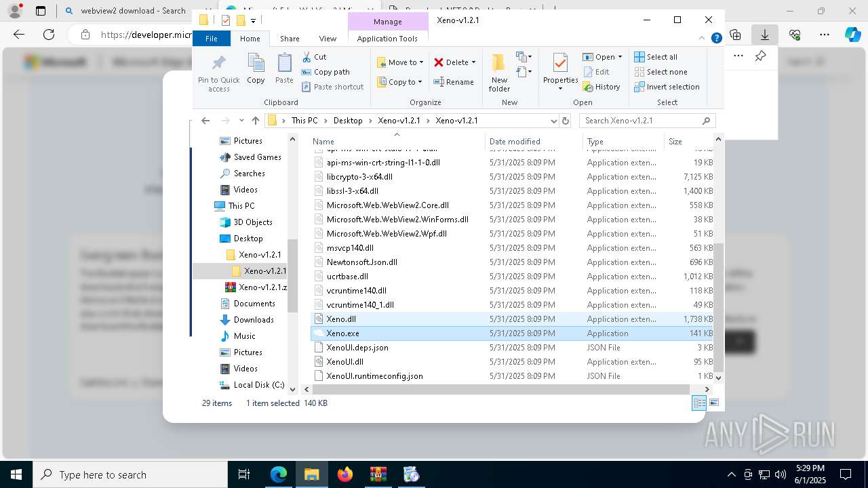Switch to Share ribbon tab
This screenshot has height=488, width=868.
pos(290,39)
